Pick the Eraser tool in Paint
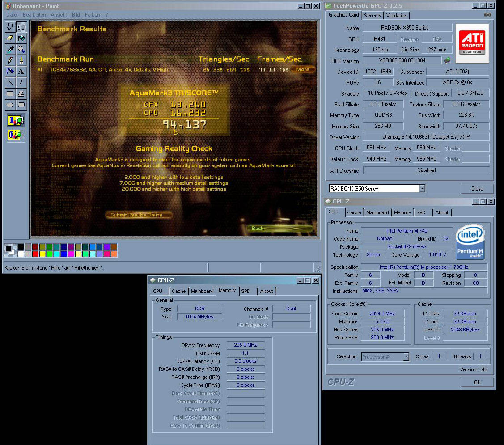This screenshot has height=445, width=504. coord(10,38)
